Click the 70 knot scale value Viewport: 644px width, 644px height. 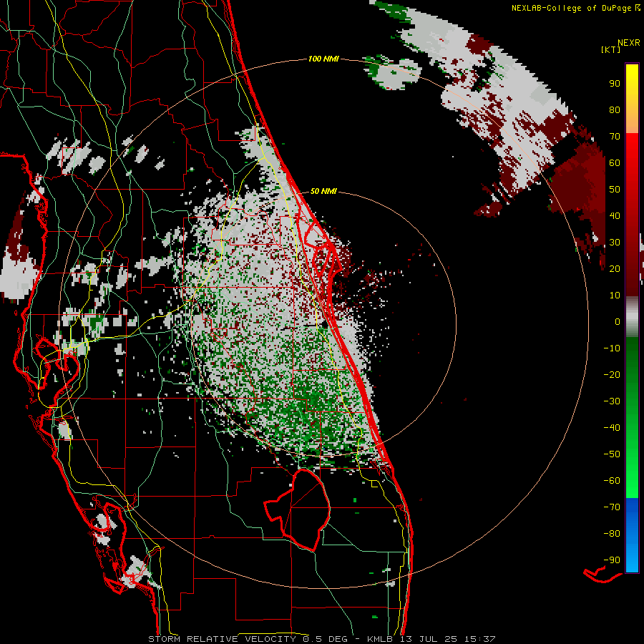(615, 137)
